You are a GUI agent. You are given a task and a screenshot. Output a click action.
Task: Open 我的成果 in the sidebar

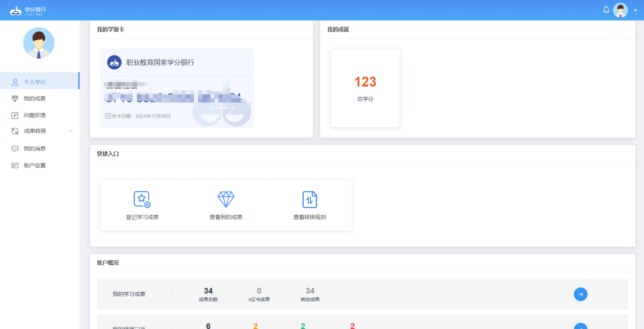point(35,98)
